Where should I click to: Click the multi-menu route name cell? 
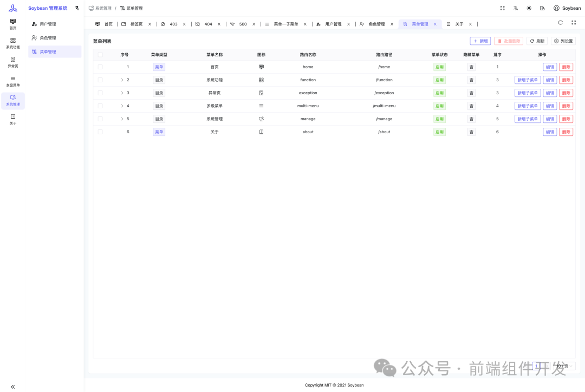pos(308,106)
